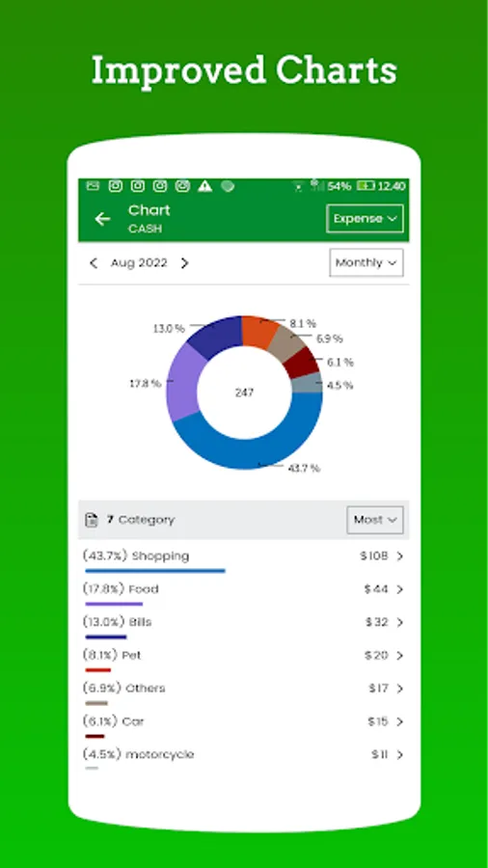
Task: Tap the battery icon in status bar
Action: [x=366, y=186]
